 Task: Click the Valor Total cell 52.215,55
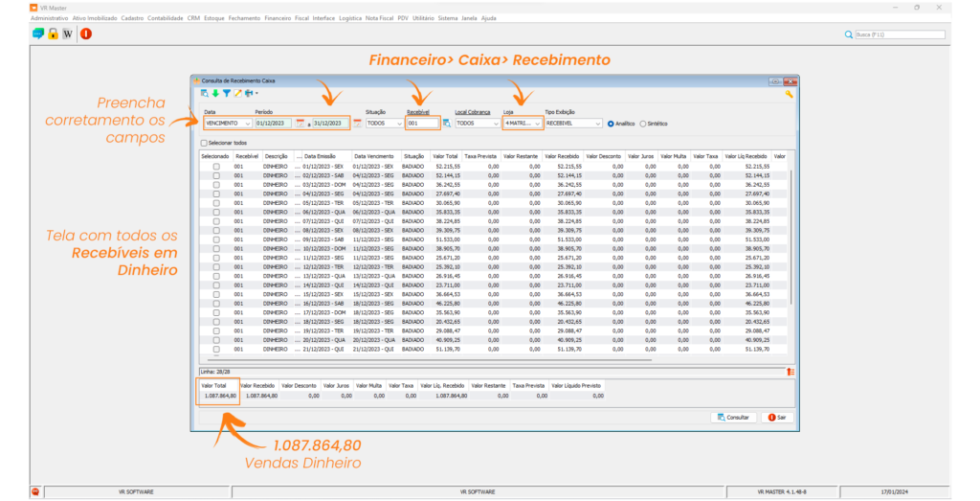[x=448, y=167]
